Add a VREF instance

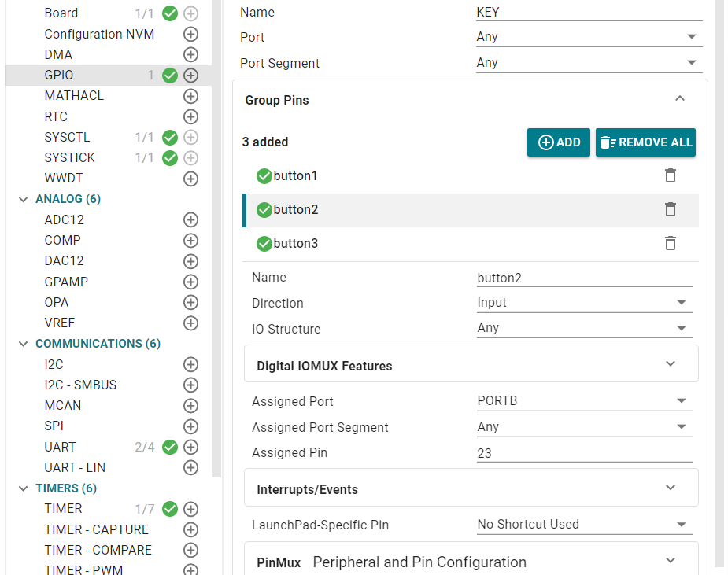190,323
